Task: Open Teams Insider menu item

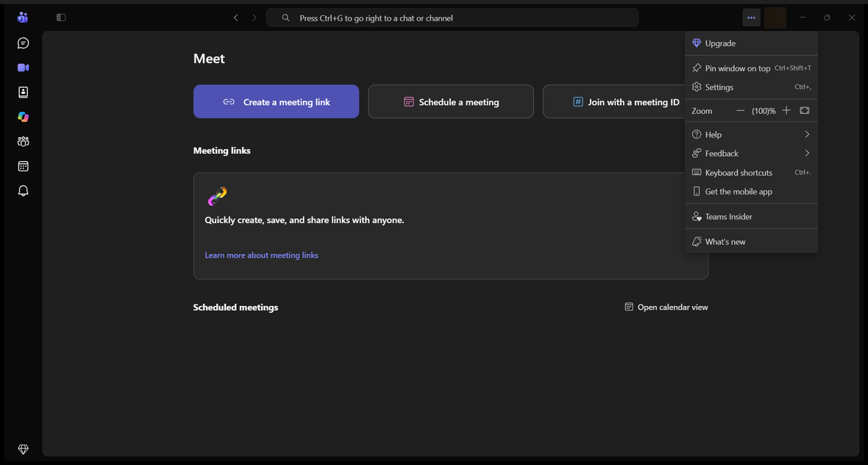Action: pyautogui.click(x=751, y=216)
